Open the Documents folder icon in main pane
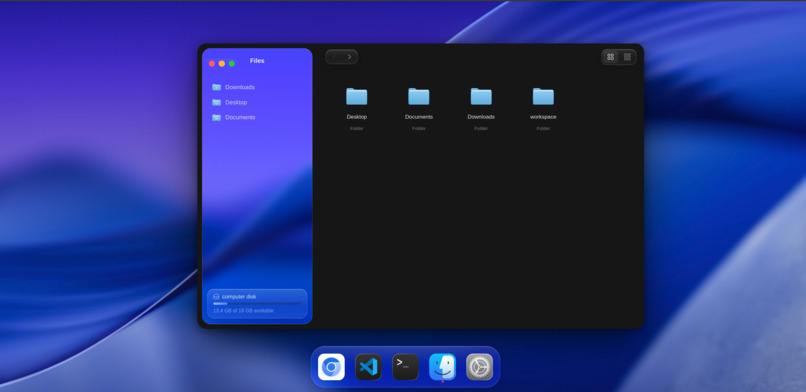 (x=419, y=97)
